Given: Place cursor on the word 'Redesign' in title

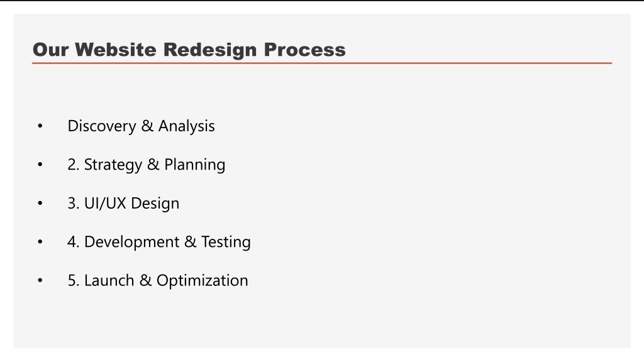Looking at the screenshot, I should pos(210,50).
